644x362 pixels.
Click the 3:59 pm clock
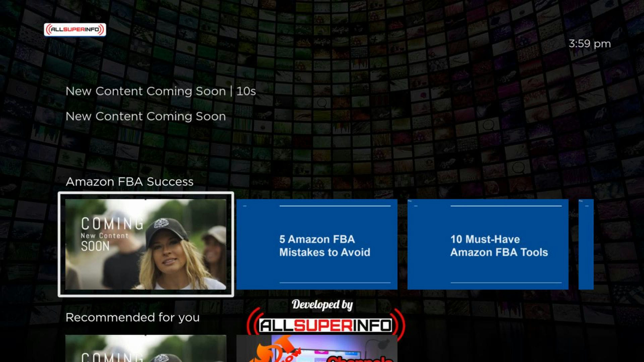(x=590, y=44)
